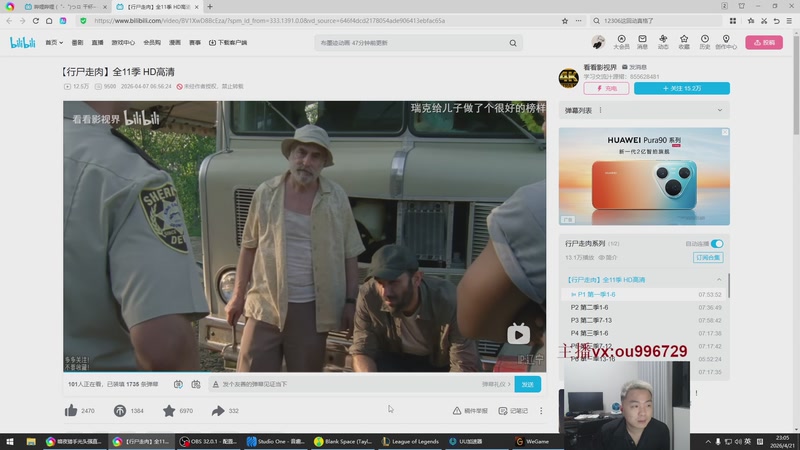Switch to OBS 32.0.1 in taskbar
This screenshot has height=450, width=800.
coord(209,441)
